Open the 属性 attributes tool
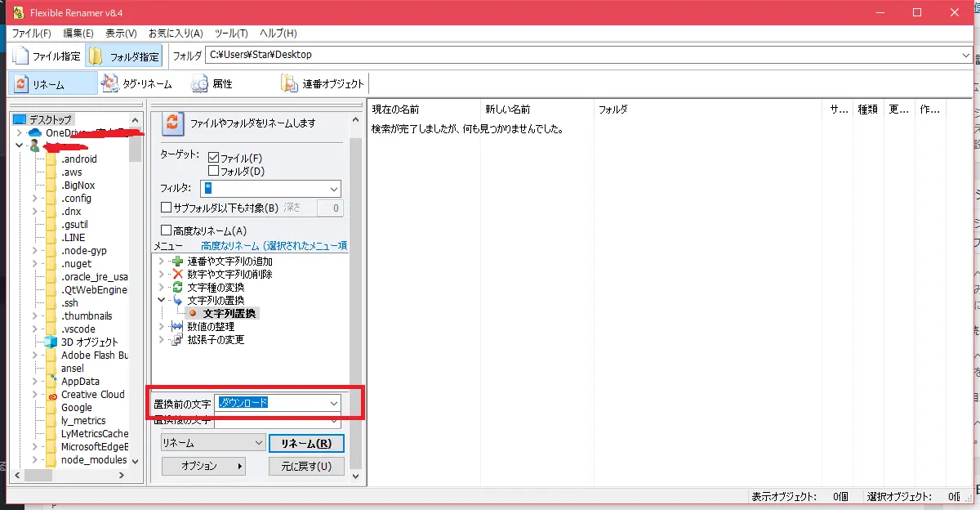The width and height of the screenshot is (980, 510). [200, 83]
